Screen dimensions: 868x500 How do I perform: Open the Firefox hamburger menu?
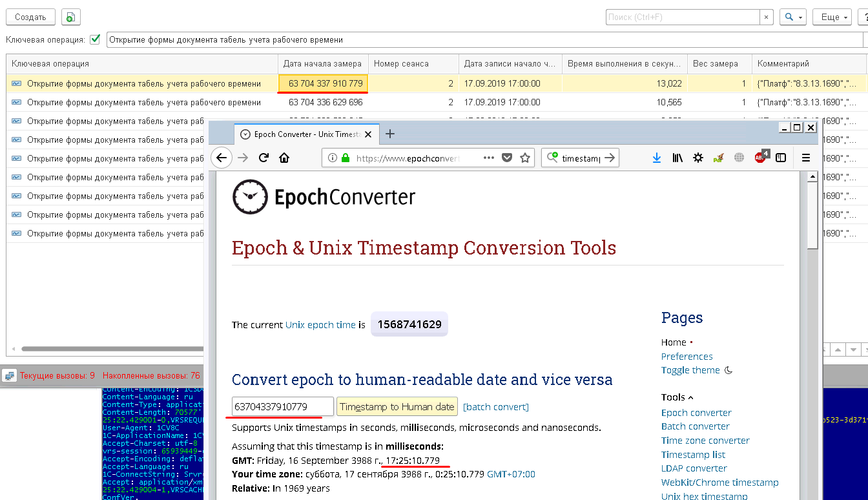click(x=806, y=158)
